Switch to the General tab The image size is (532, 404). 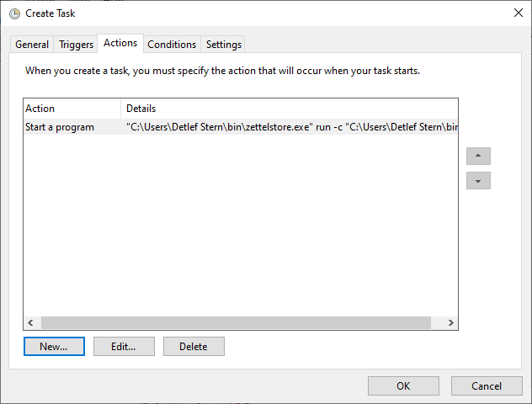[x=32, y=45]
